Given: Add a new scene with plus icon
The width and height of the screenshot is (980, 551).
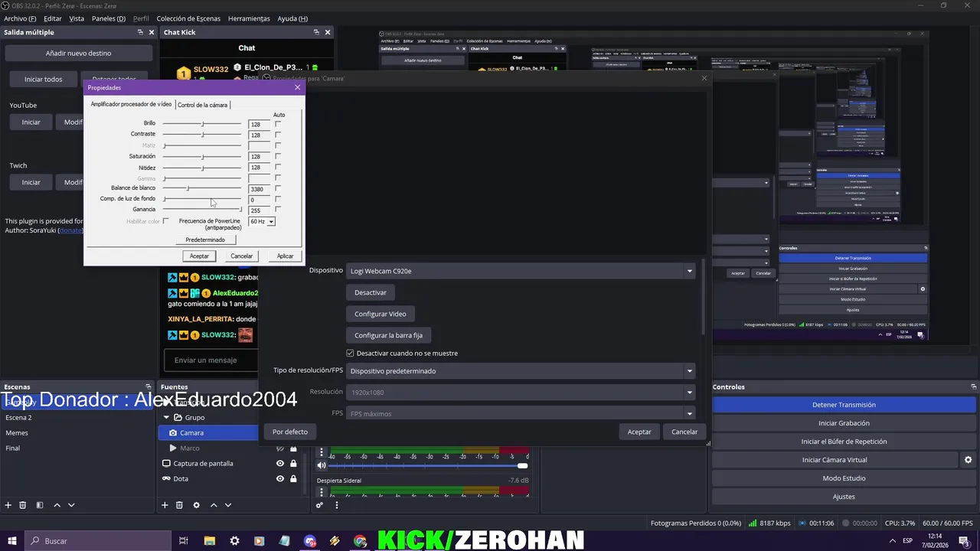Looking at the screenshot, I should (8, 505).
